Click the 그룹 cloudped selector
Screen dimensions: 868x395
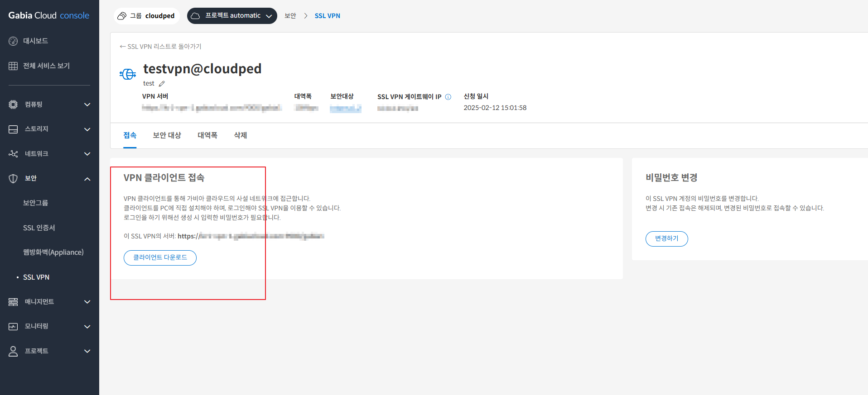(147, 16)
